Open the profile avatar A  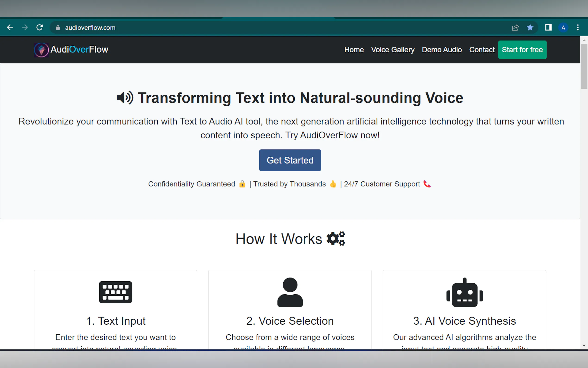[563, 28]
